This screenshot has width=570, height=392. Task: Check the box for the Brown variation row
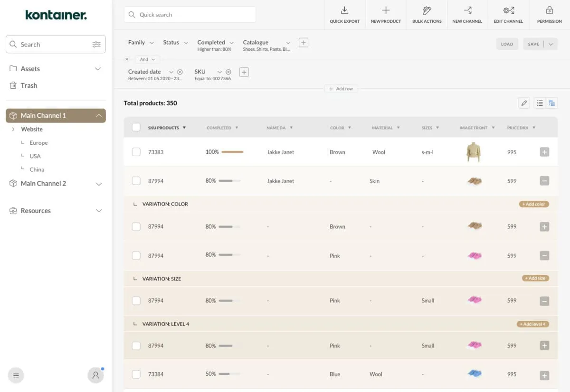[x=136, y=227]
